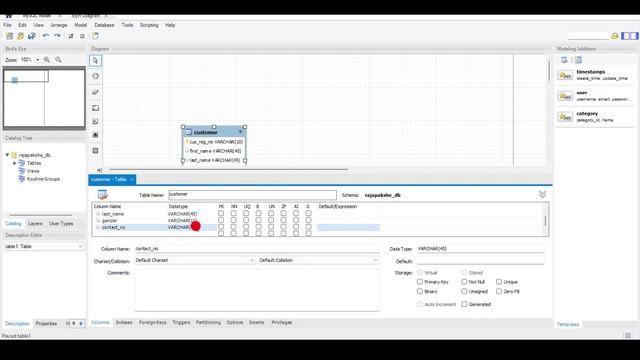The image size is (640, 360).
Task: Click timestamps template icon in Modeling Additions
Action: (565, 75)
